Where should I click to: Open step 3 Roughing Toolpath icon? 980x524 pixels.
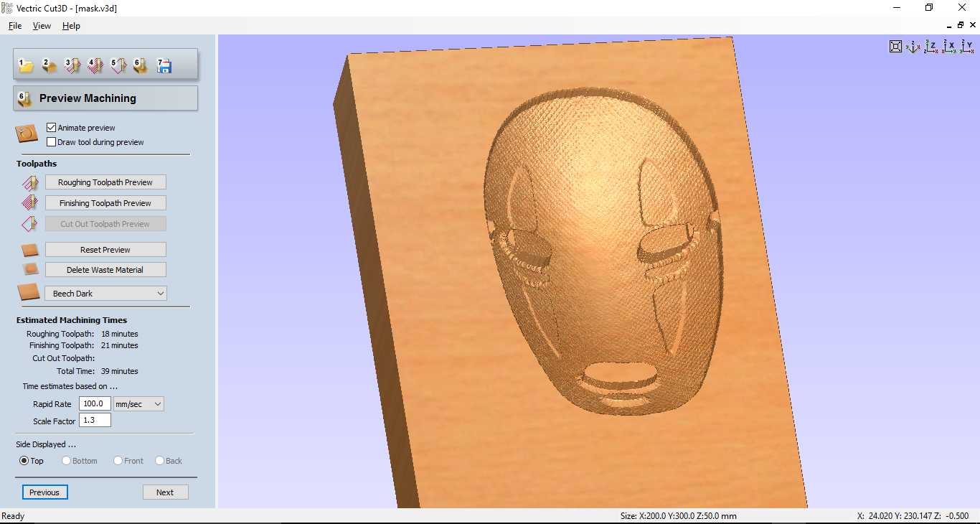[72, 65]
